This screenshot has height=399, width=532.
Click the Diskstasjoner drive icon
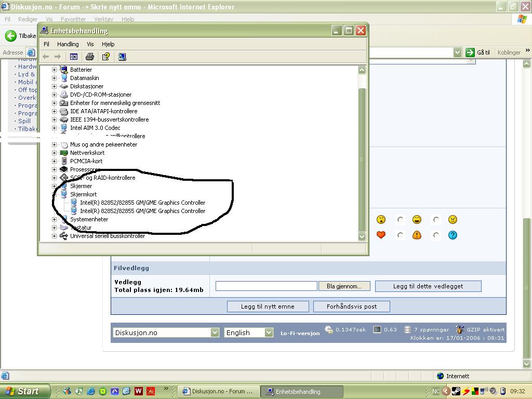(64, 86)
